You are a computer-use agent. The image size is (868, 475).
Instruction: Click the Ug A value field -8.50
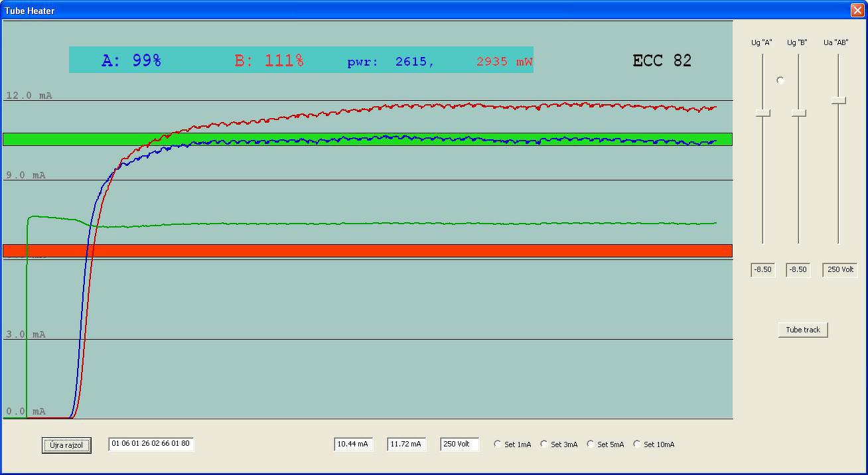(x=763, y=270)
